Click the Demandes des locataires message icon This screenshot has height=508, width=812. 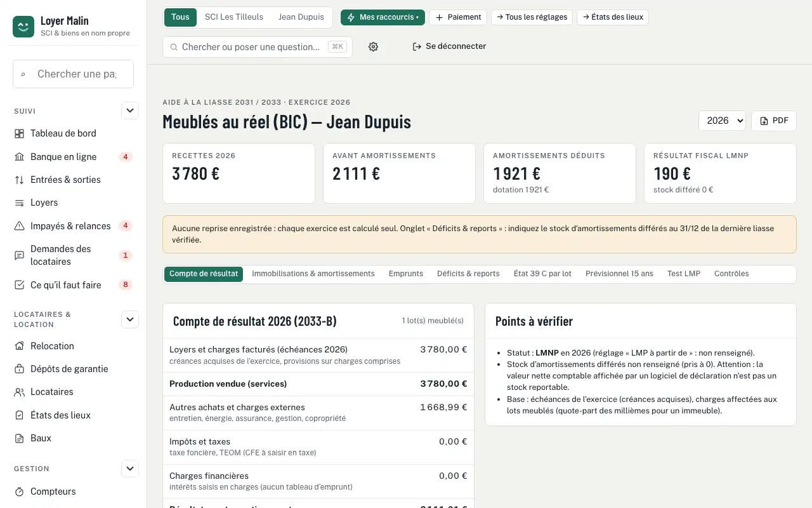[20, 255]
